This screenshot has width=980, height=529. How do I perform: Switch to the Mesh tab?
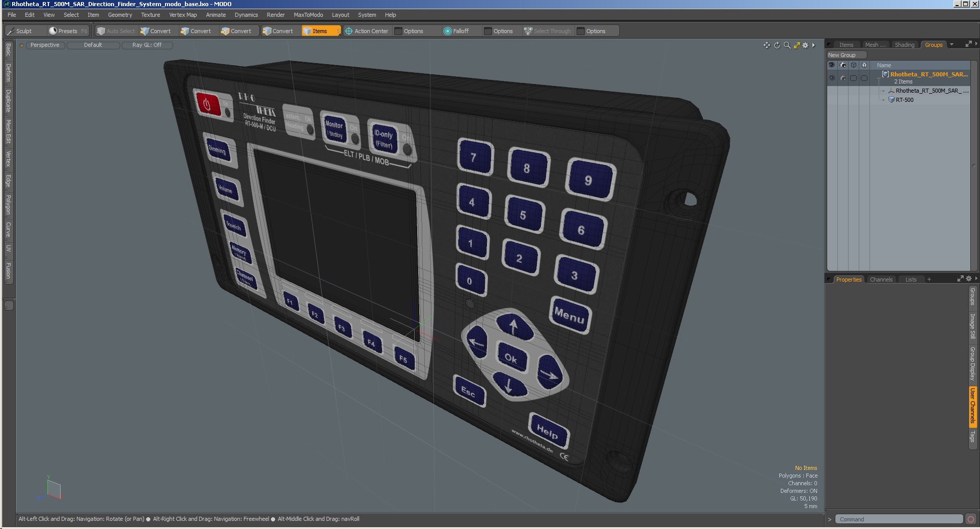pos(875,45)
